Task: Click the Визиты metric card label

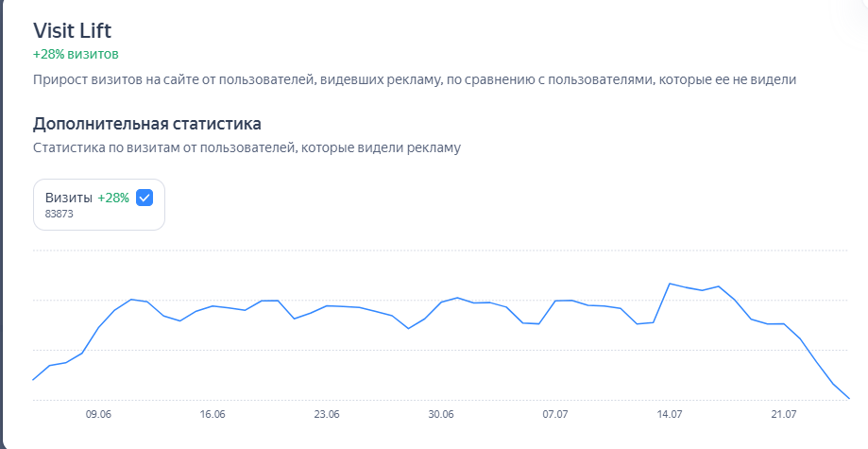Action: tap(69, 198)
